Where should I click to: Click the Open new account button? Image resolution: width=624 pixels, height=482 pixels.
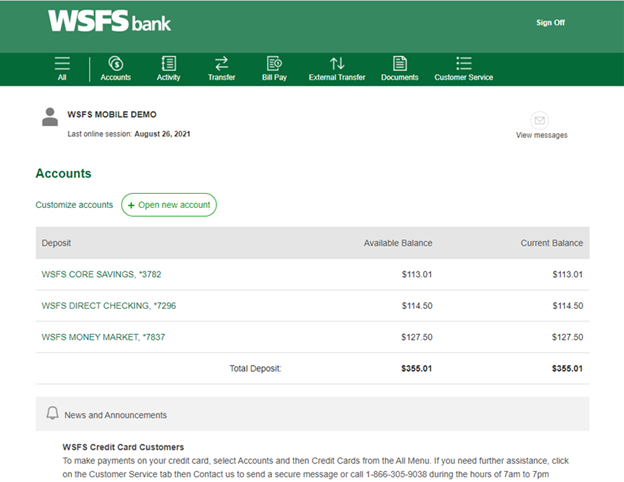tap(169, 205)
